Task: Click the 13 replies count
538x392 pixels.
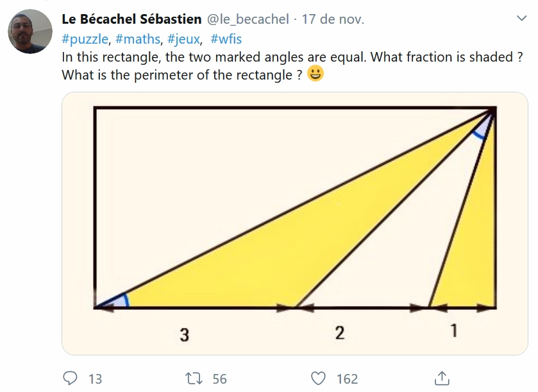Action: click(95, 379)
